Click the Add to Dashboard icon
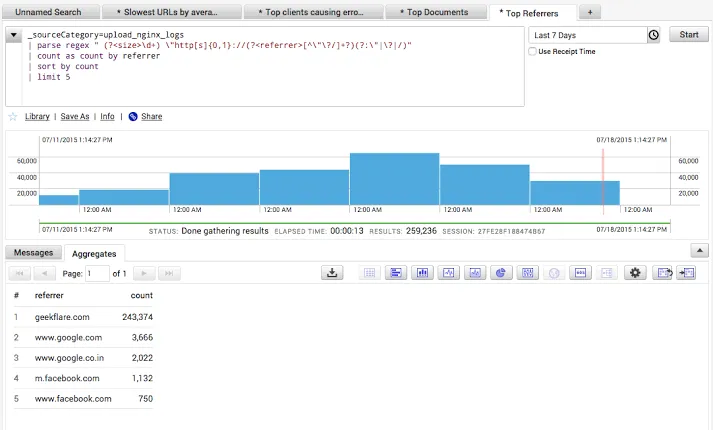Viewport: 713px width, 430px height. (x=686, y=273)
